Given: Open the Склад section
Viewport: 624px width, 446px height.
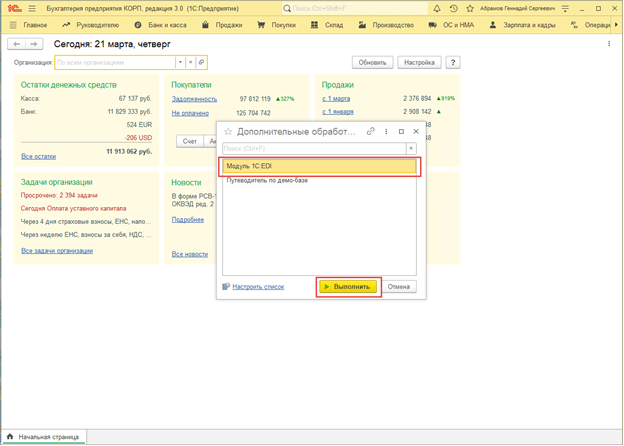Looking at the screenshot, I should tap(333, 25).
